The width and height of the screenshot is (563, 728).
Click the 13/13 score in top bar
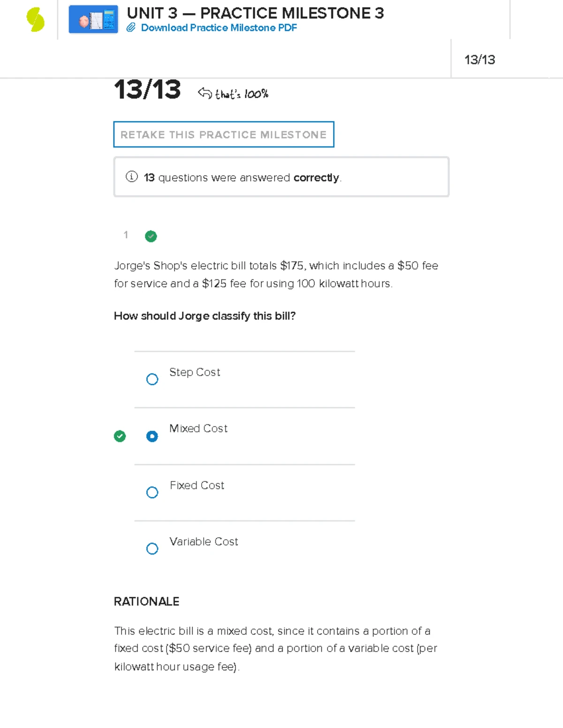tap(479, 60)
